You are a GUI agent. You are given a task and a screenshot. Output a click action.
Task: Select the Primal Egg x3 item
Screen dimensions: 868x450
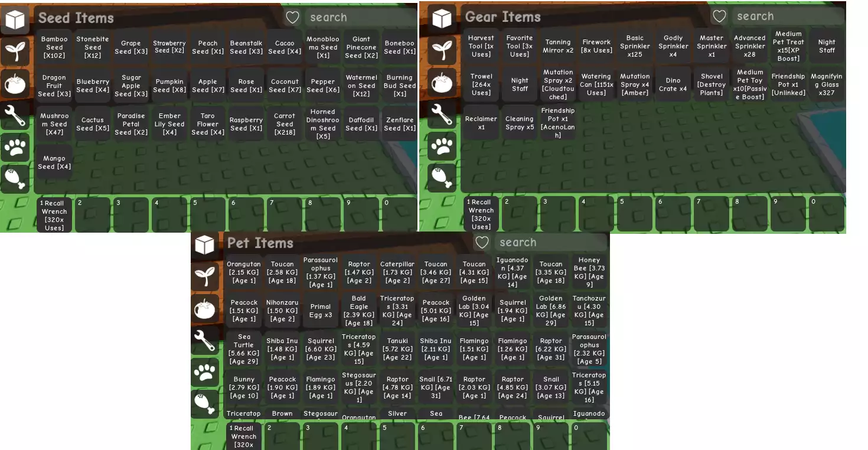pyautogui.click(x=321, y=311)
